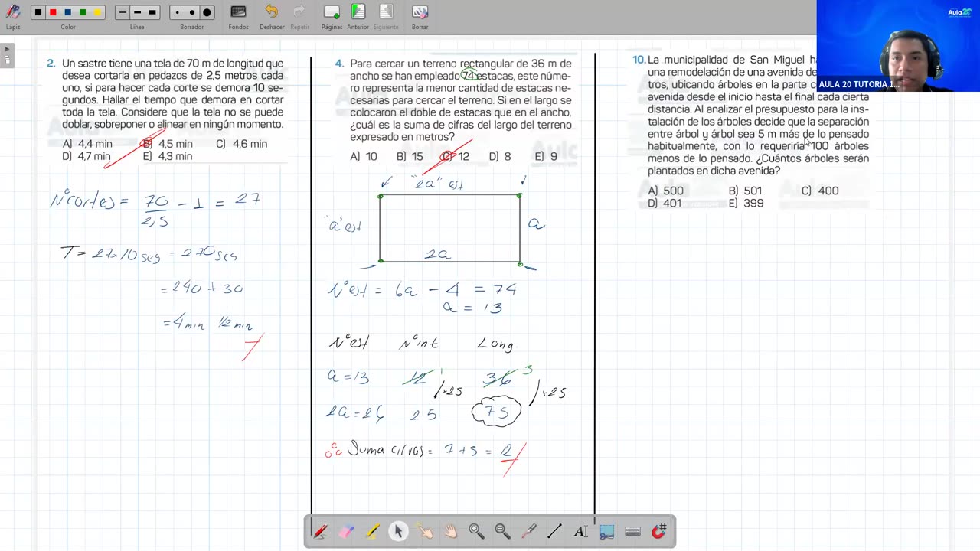Open the virtual keyboard
Viewport: 980px width, 551px height.
point(632,531)
